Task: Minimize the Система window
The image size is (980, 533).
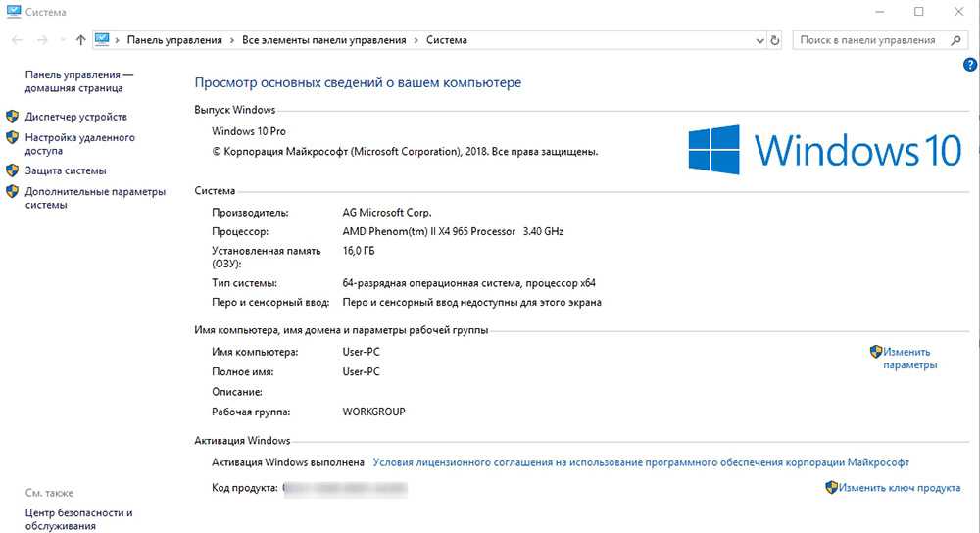Action: (880, 11)
